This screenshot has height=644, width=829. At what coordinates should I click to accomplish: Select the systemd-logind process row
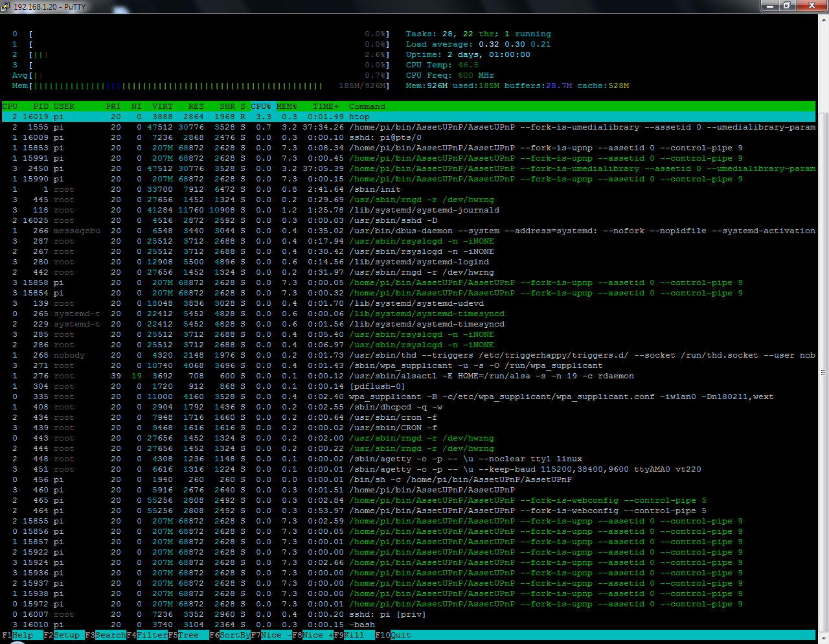[x=409, y=262]
